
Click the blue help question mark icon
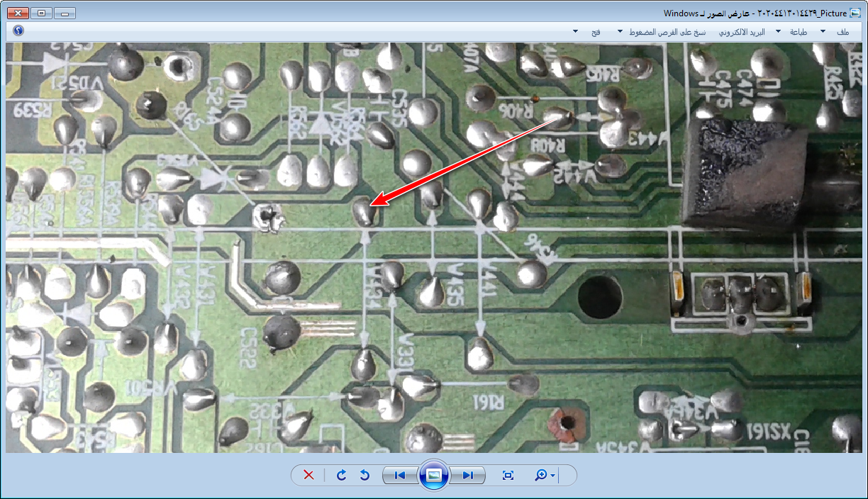(18, 31)
